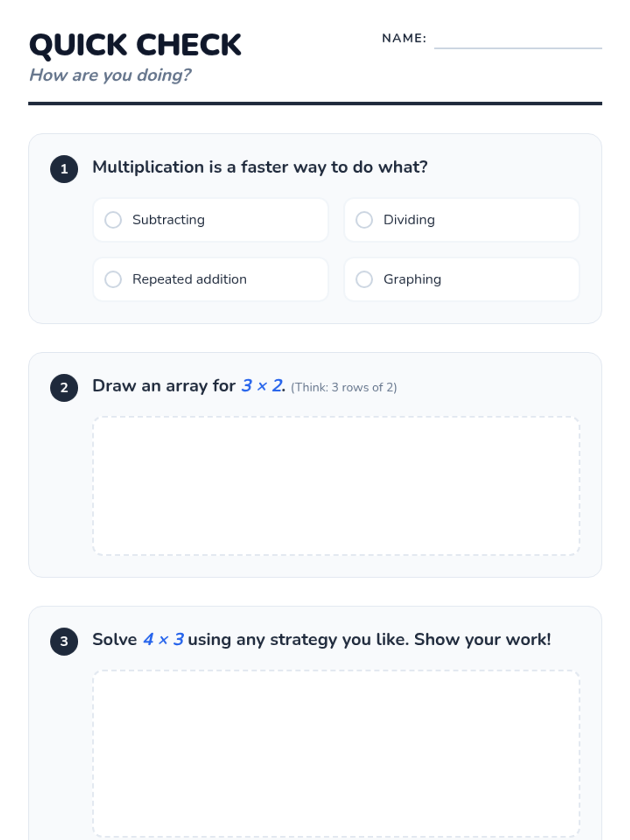Click the Show your work answer box
The height and width of the screenshot is (840, 630).
point(336,753)
